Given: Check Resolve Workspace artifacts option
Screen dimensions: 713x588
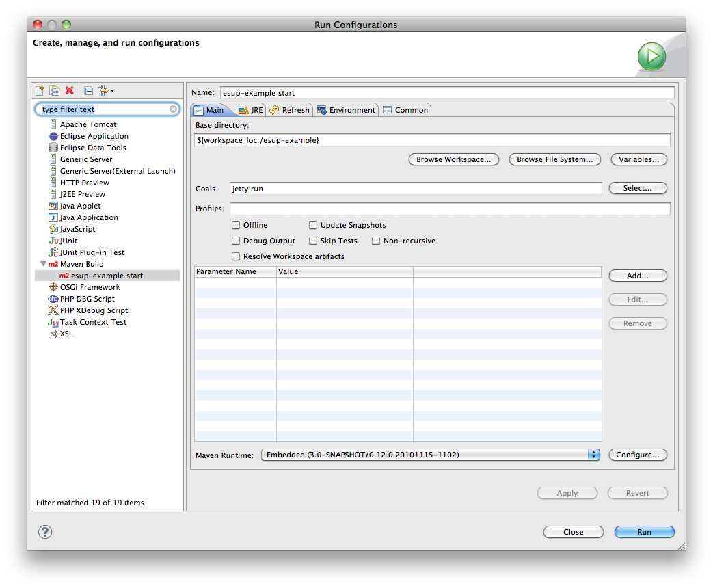Looking at the screenshot, I should coord(236,256).
